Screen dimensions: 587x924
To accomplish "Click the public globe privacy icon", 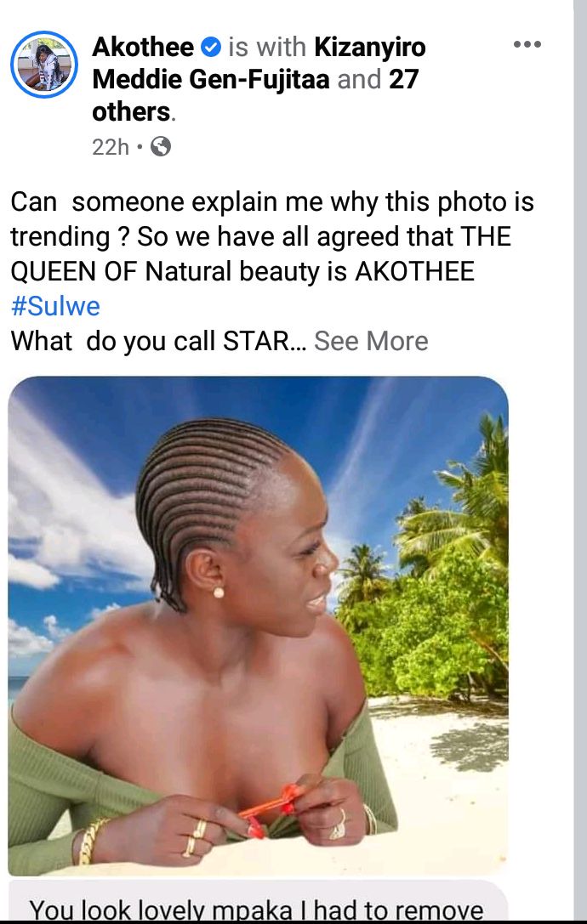I will [x=161, y=146].
